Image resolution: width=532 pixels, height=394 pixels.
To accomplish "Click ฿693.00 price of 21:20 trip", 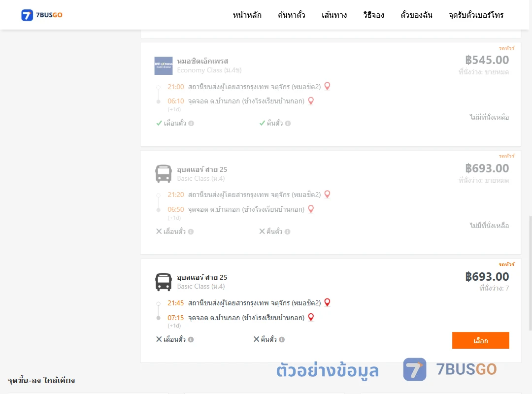I will tap(487, 168).
